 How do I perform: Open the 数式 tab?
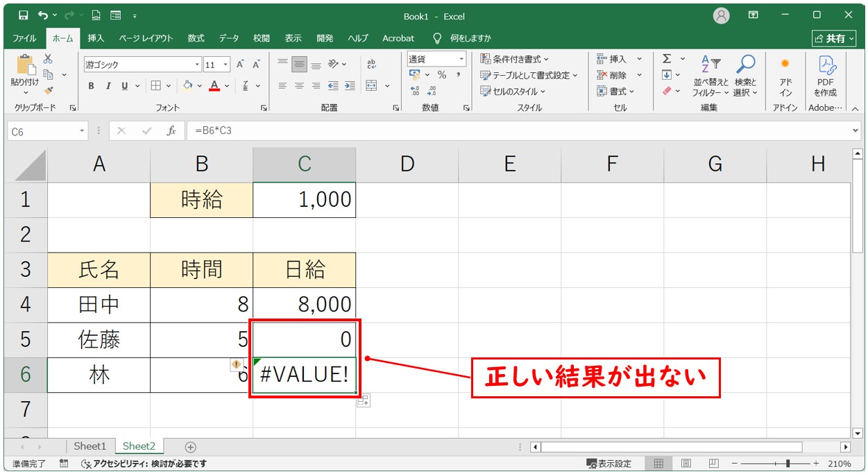pyautogui.click(x=196, y=38)
